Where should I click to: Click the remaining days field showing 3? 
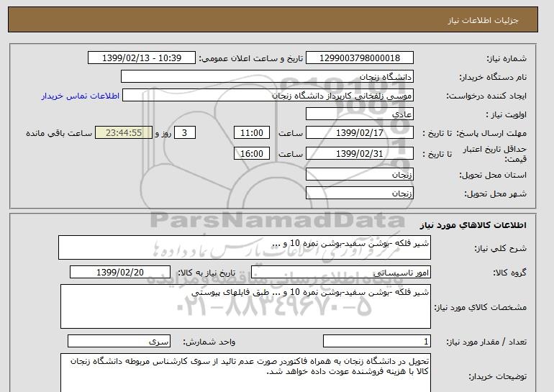coord(184,133)
